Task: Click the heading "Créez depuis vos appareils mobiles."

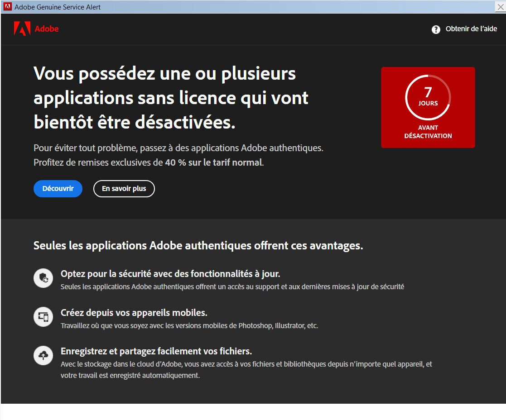Action: click(x=134, y=313)
